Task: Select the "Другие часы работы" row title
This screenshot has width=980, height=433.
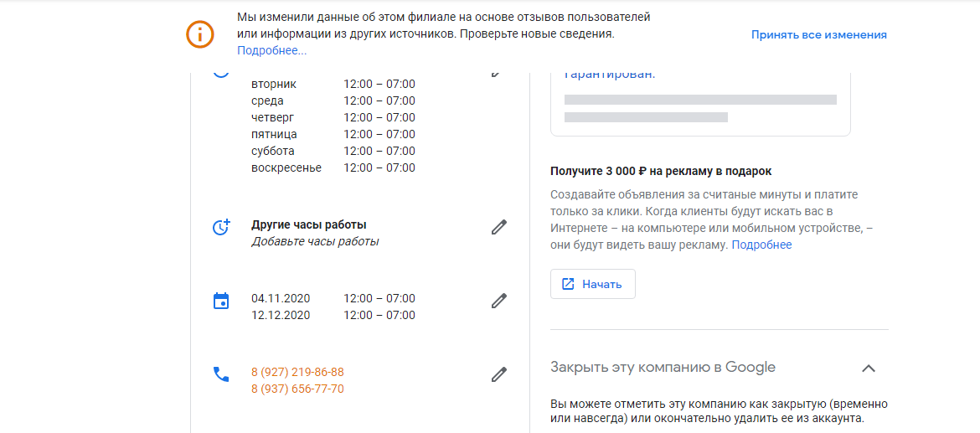Action: [309, 225]
